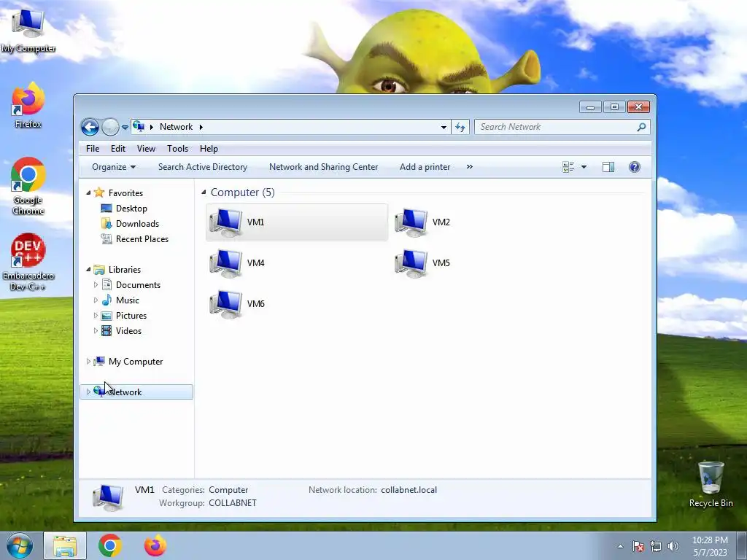Click the taskbar clock showing 10:28 PM

(710, 546)
